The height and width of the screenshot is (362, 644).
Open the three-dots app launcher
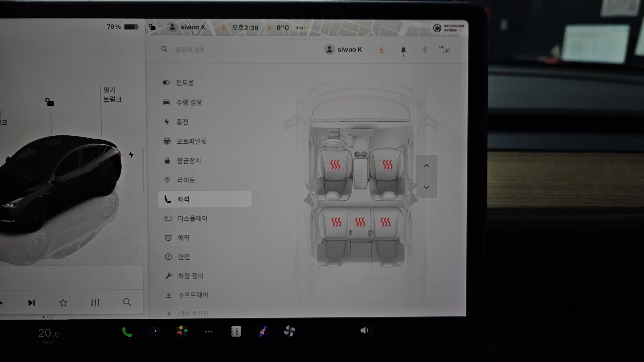208,332
